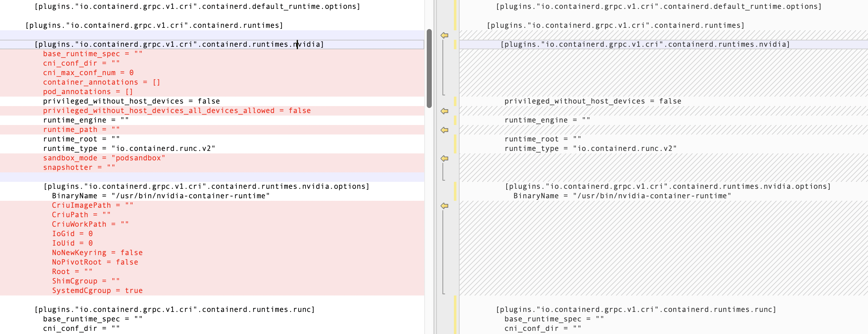Click privileged_without_host_devices = false in right pane
Image resolution: width=868 pixels, height=334 pixels.
point(593,101)
